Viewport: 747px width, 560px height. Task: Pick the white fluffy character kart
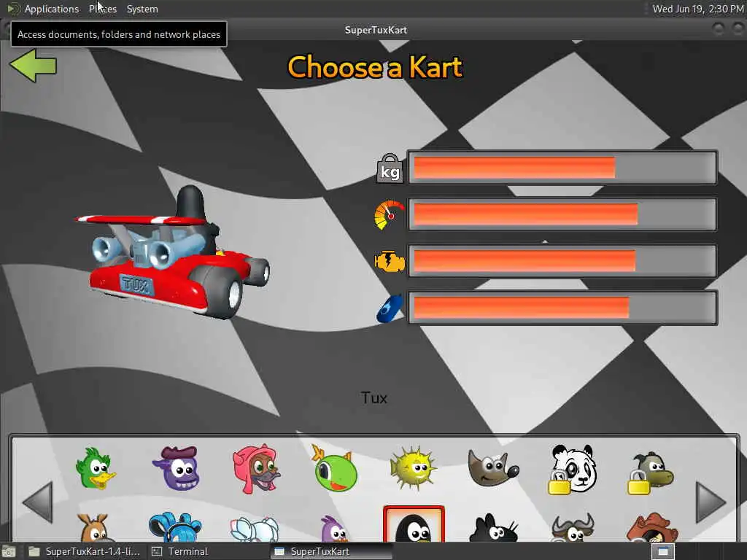click(x=255, y=529)
